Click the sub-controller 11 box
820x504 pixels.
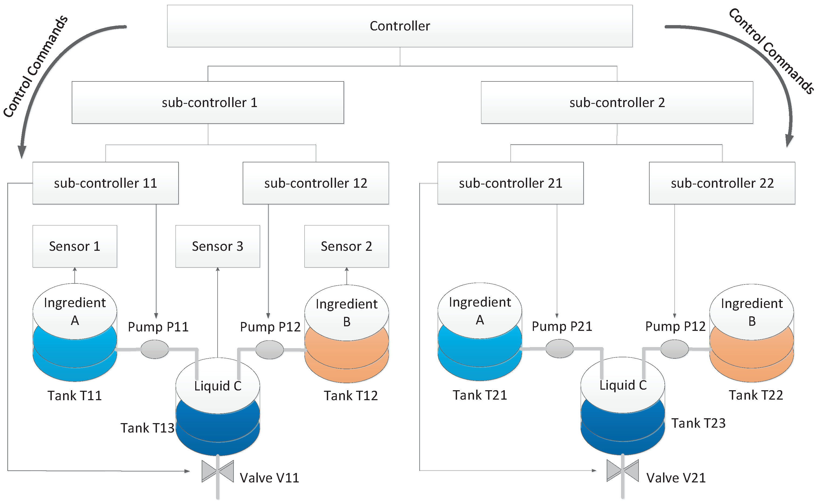click(105, 183)
